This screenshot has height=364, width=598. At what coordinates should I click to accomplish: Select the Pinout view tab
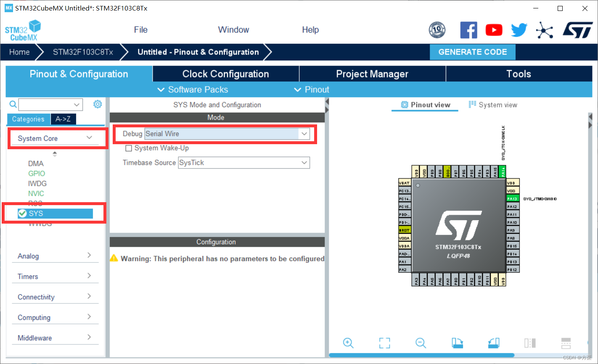coord(425,105)
